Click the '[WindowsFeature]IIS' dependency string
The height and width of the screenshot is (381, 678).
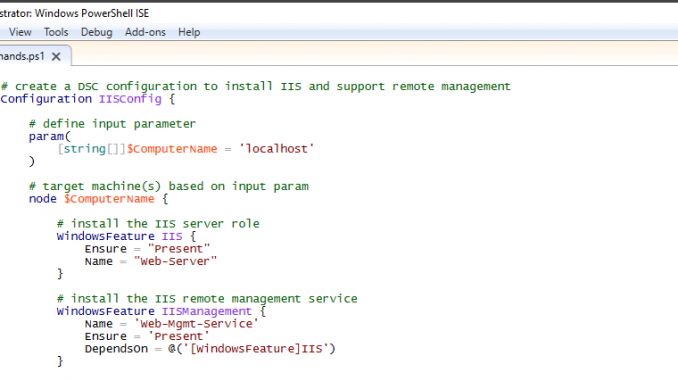coord(256,349)
